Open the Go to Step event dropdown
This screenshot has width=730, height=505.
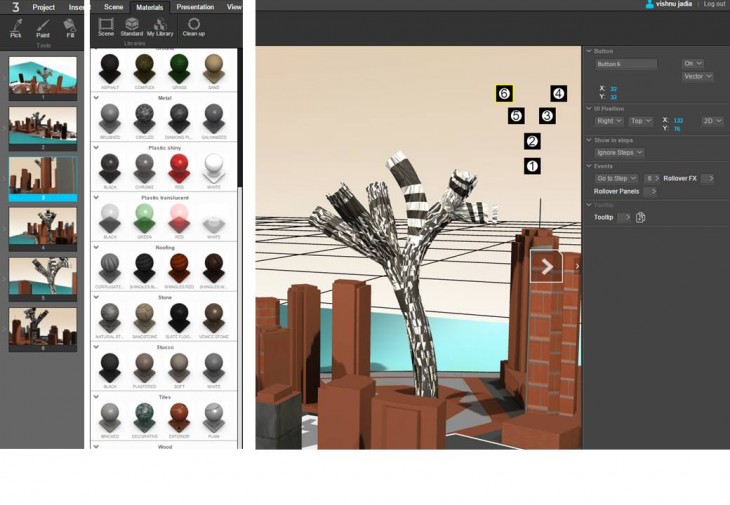[x=617, y=178]
